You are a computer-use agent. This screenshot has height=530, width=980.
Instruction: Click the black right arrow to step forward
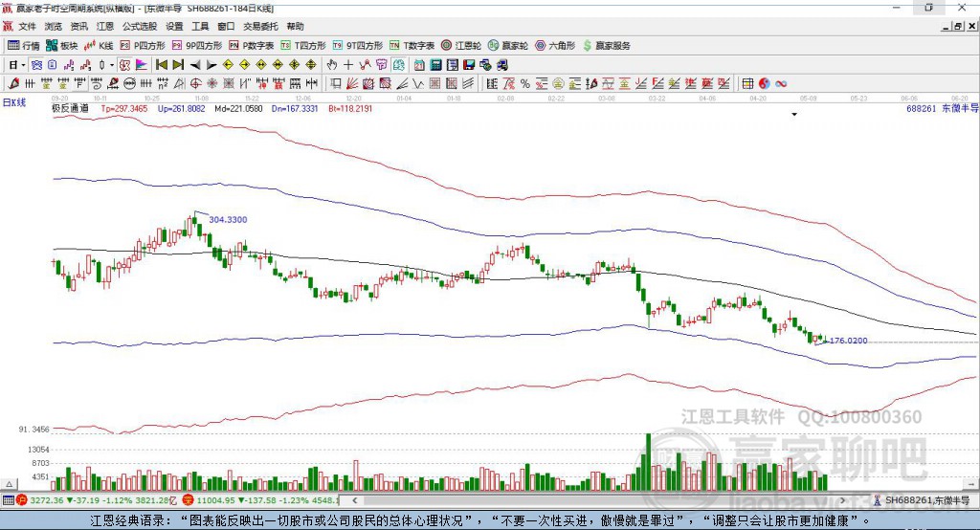pyautogui.click(x=212, y=65)
